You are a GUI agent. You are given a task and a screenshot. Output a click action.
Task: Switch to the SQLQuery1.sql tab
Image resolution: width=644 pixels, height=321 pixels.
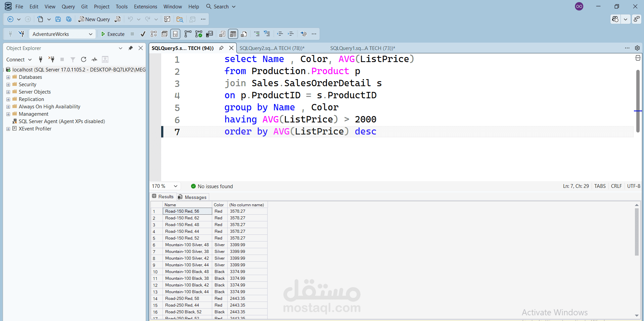tap(363, 48)
